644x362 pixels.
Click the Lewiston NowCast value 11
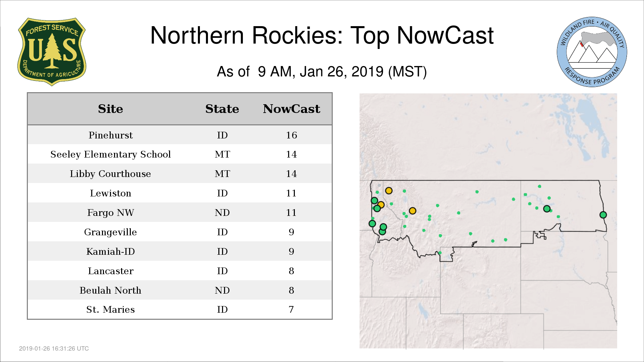coord(291,193)
